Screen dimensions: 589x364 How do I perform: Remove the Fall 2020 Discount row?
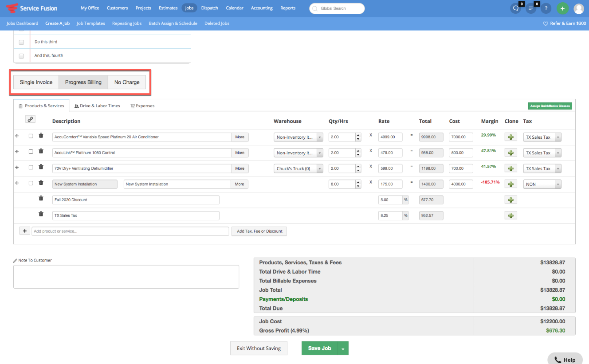pos(41,198)
